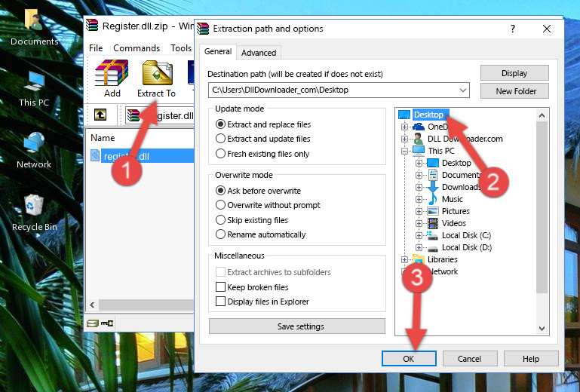Click the up one level folder icon
The image size is (580, 392).
(x=100, y=115)
